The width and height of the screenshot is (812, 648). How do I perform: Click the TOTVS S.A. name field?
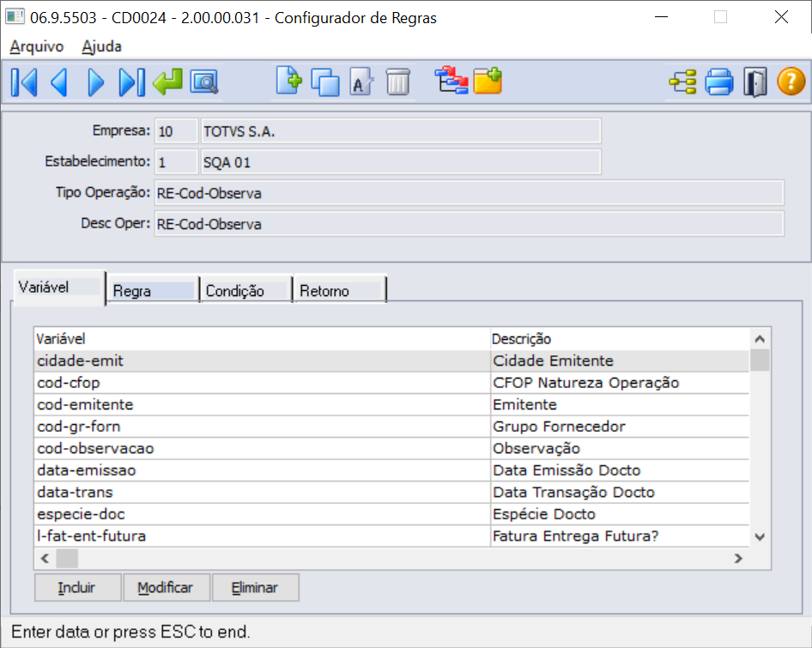[x=400, y=131]
